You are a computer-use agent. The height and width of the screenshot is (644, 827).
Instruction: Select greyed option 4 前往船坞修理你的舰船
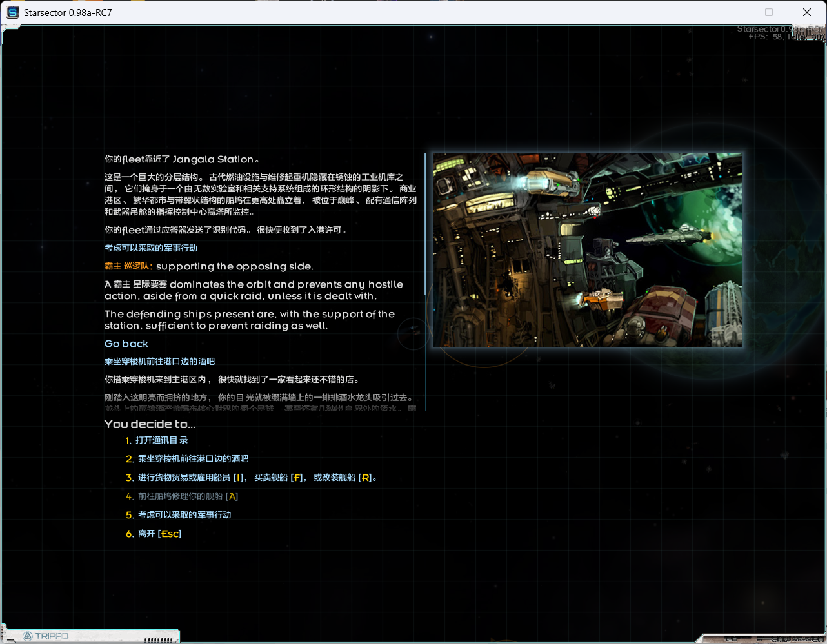coord(187,496)
